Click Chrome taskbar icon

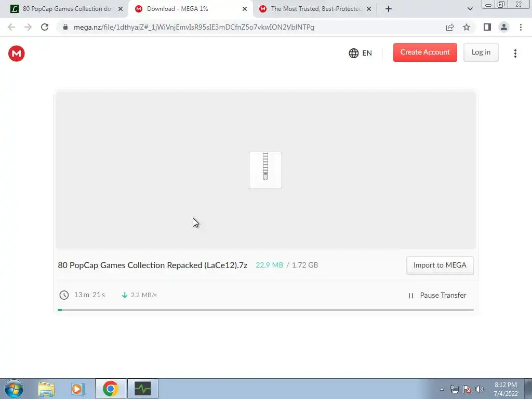tap(110, 389)
